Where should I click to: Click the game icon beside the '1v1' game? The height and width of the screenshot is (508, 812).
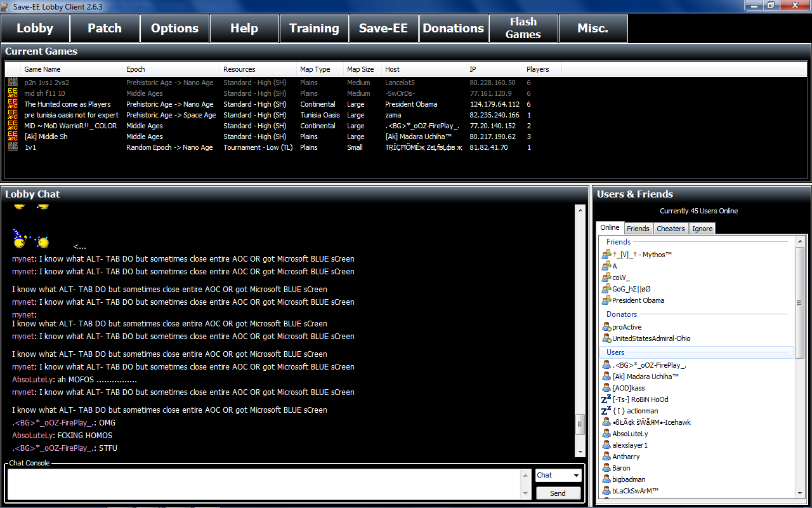click(12, 147)
